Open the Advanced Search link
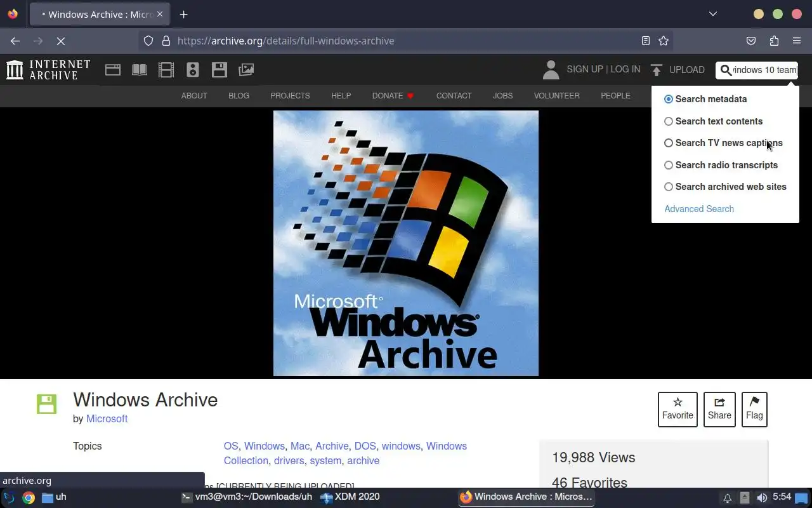The width and height of the screenshot is (812, 508). point(699,209)
